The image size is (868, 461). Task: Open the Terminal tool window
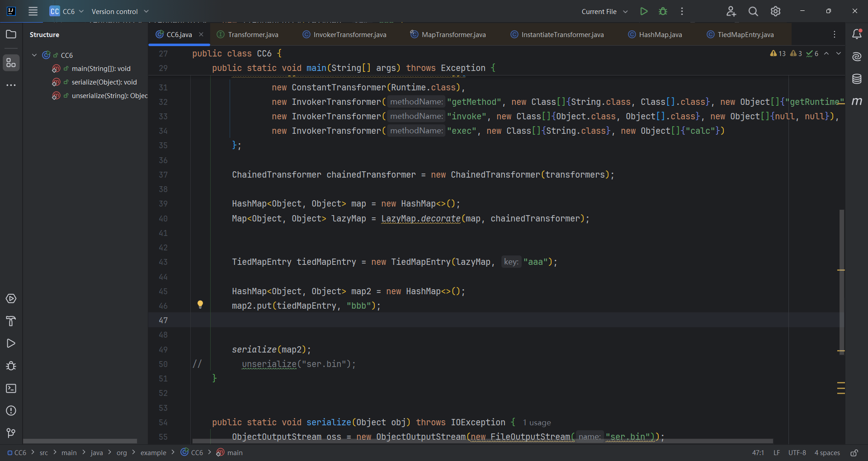pyautogui.click(x=11, y=389)
